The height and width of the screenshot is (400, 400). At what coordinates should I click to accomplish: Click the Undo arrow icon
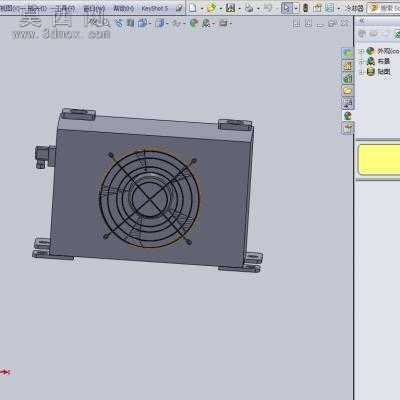pyautogui.click(x=268, y=8)
